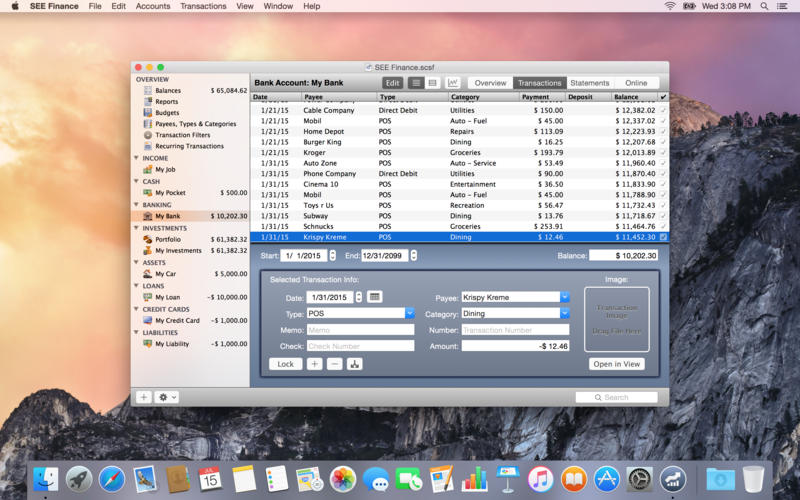Open Recurring Transactions in sidebar

pos(189,146)
